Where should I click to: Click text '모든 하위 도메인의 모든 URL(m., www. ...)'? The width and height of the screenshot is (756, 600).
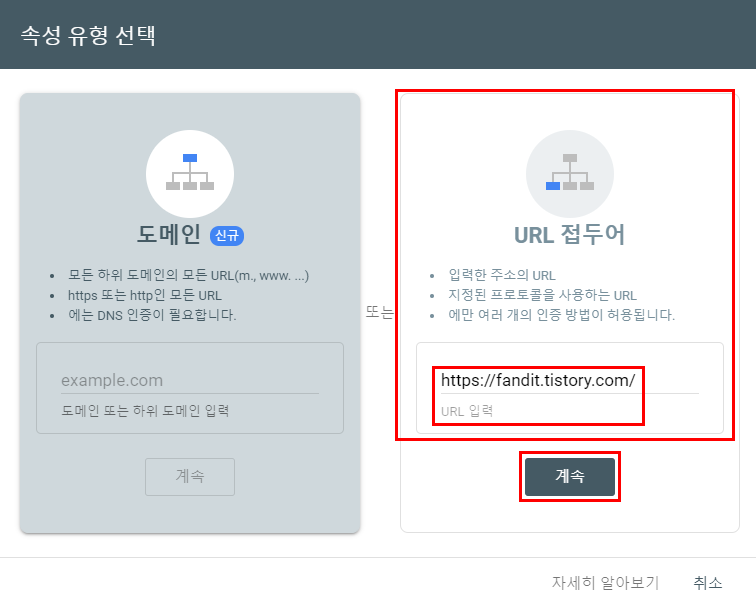[x=189, y=275]
